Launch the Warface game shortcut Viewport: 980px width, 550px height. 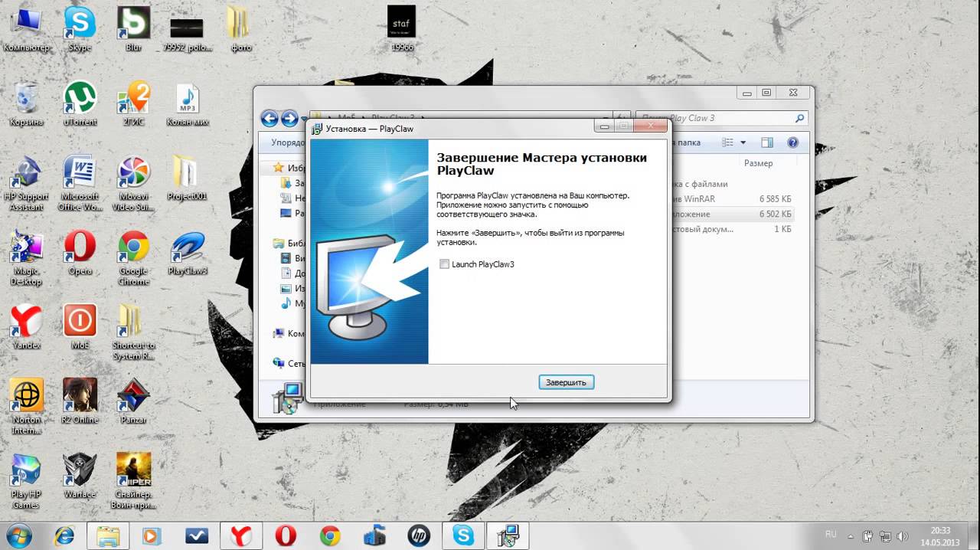click(x=80, y=476)
